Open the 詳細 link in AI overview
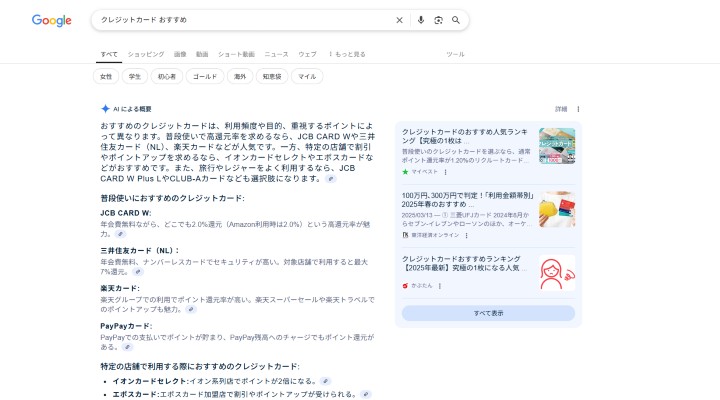The height and width of the screenshot is (400, 720). pos(561,109)
